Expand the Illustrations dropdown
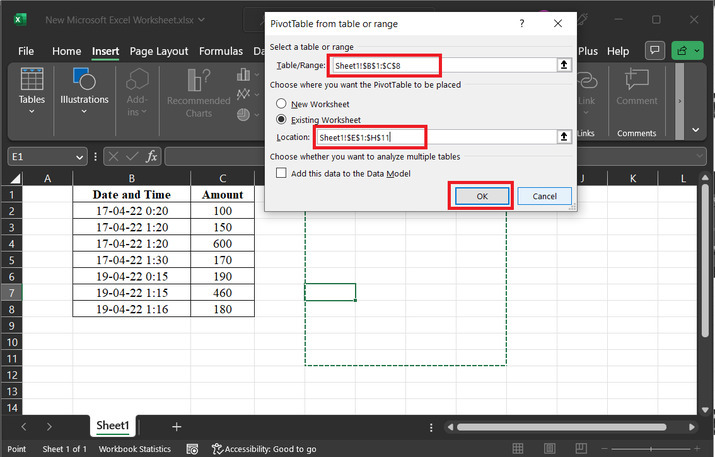The width and height of the screenshot is (715, 457). (84, 112)
